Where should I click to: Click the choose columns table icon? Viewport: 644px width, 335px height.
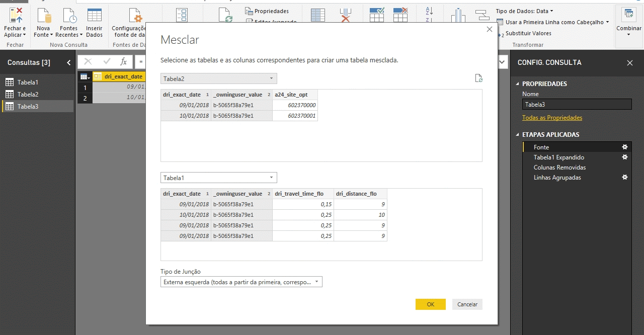pyautogui.click(x=317, y=16)
